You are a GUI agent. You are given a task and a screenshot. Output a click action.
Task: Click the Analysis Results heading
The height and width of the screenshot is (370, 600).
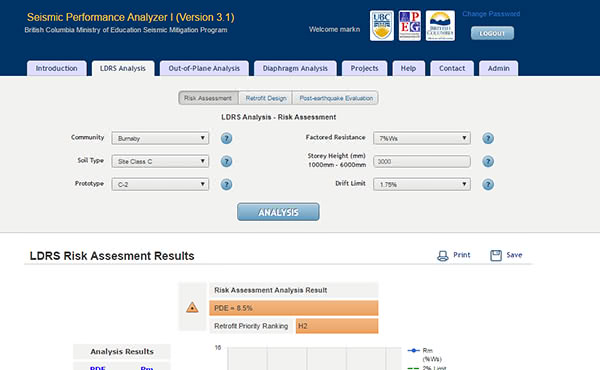(x=122, y=351)
